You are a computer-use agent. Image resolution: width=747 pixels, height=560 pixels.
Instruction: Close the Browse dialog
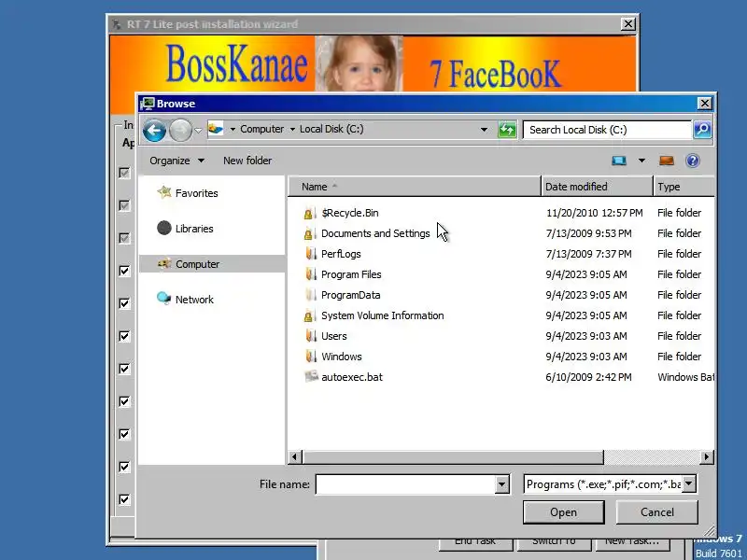tap(705, 104)
